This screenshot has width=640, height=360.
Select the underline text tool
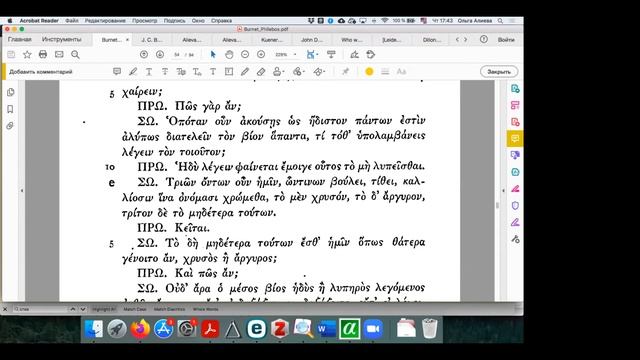(x=149, y=71)
